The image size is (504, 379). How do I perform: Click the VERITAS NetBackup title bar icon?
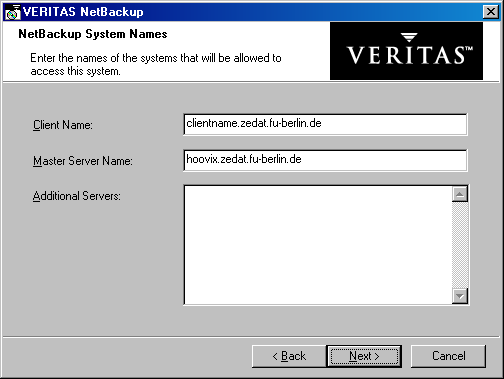point(13,12)
